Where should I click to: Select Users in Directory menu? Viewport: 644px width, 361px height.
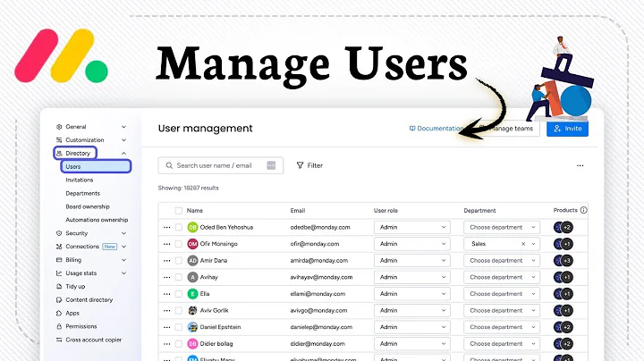tap(96, 166)
